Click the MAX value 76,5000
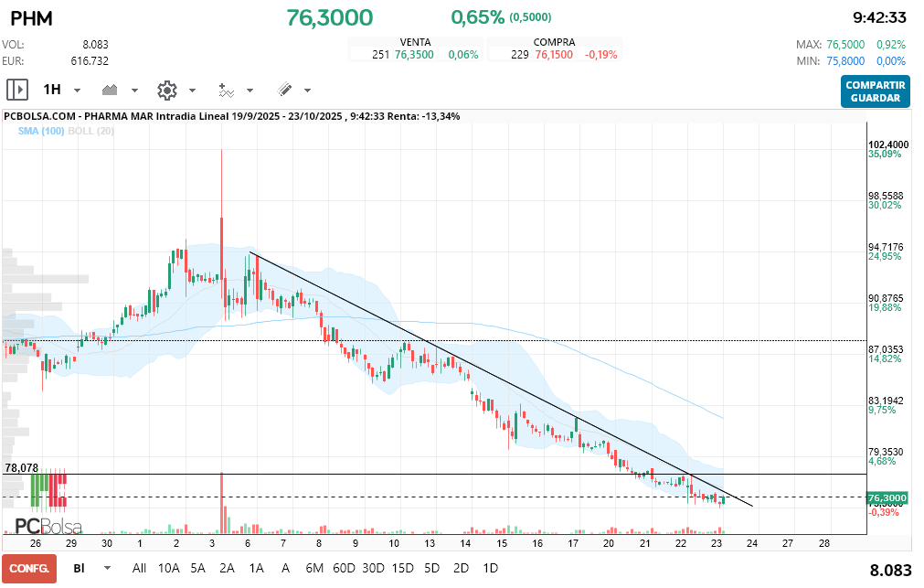This screenshot has width=924, height=588. (x=845, y=45)
